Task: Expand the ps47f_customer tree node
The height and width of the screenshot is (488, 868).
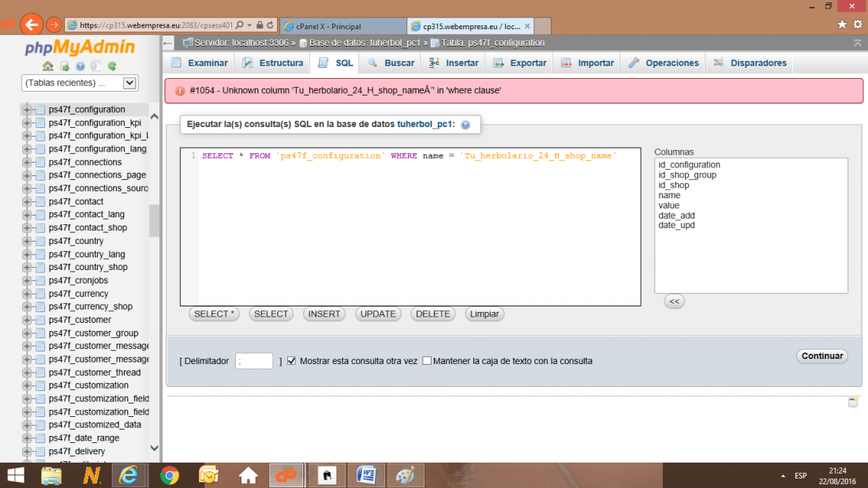Action: (27, 320)
